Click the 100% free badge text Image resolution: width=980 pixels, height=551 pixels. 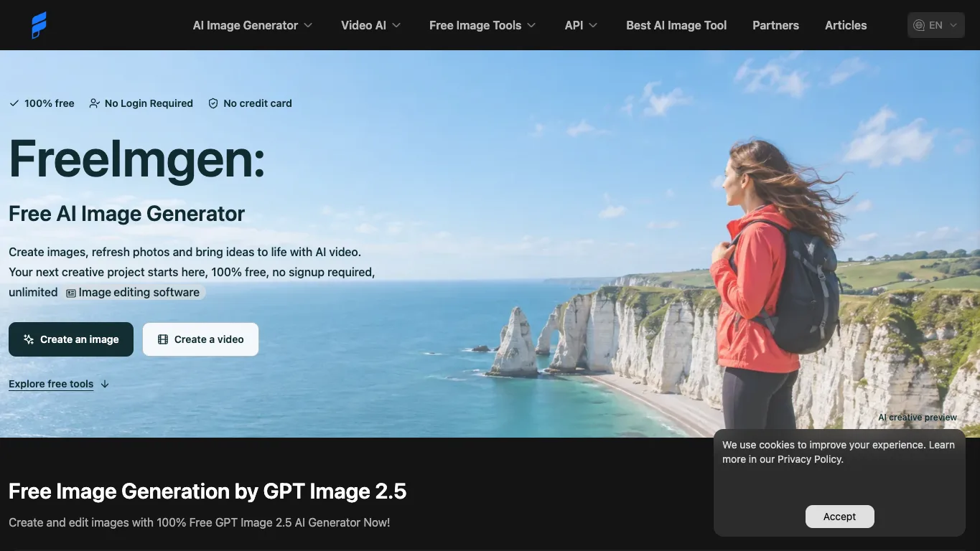pos(50,103)
